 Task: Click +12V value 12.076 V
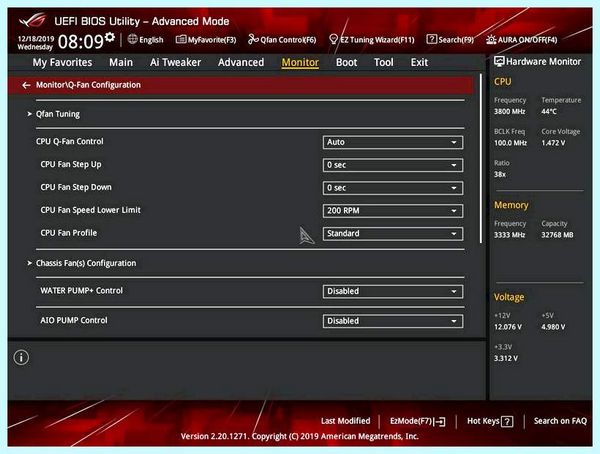508,327
